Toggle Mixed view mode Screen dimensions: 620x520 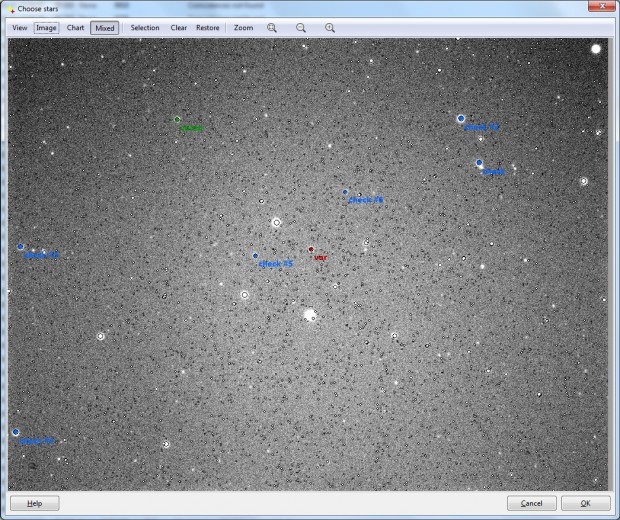pos(105,28)
